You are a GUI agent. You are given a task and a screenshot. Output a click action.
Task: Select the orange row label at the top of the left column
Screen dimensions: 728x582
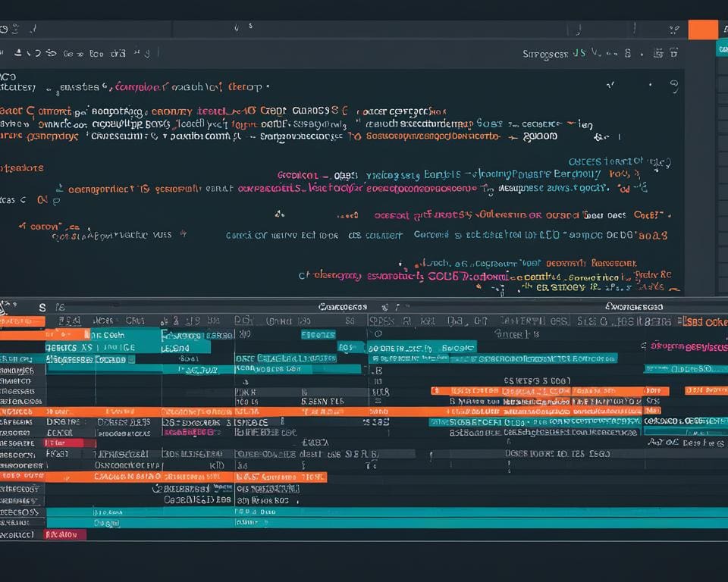pos(22,321)
